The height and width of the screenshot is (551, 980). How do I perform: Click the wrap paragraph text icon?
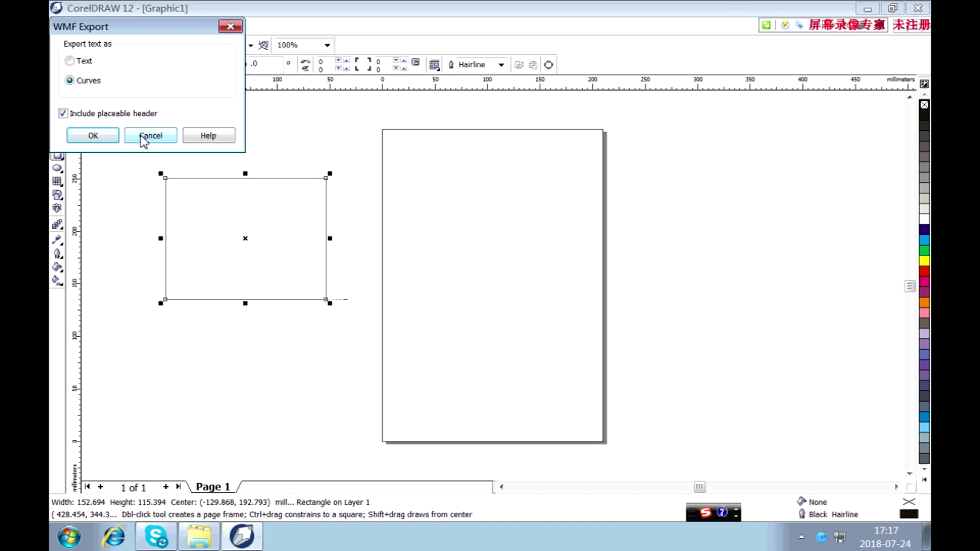(434, 64)
